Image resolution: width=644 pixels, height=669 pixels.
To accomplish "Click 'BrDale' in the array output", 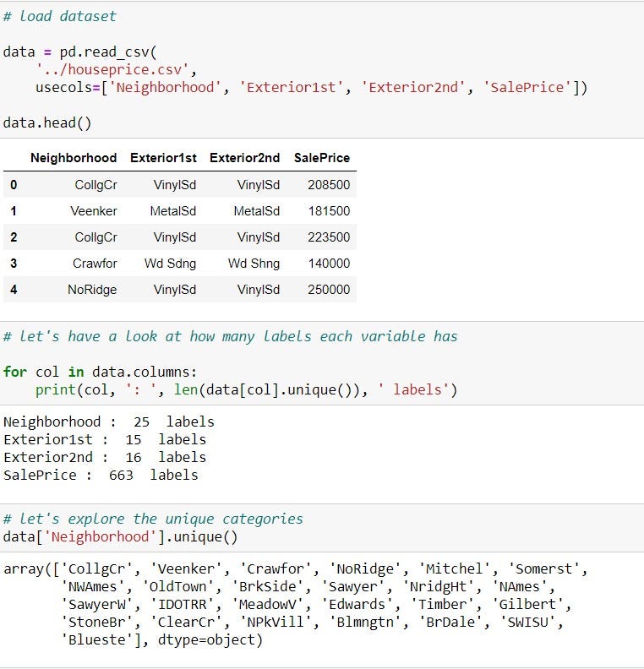I will (450, 622).
